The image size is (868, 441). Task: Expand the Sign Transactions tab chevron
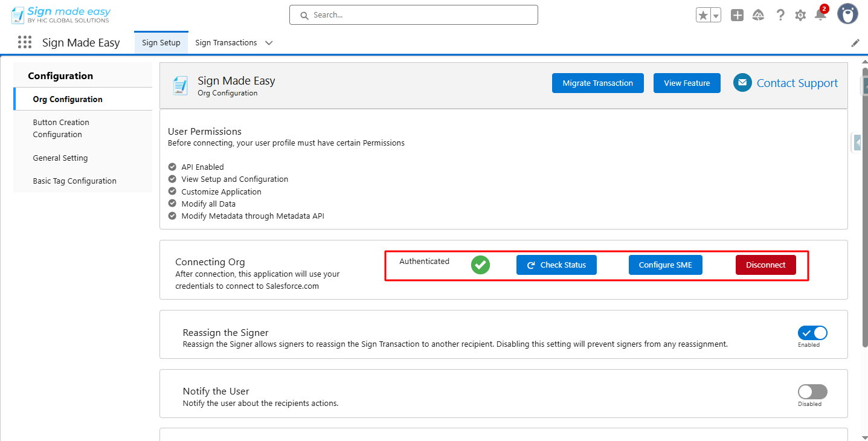[x=269, y=43]
